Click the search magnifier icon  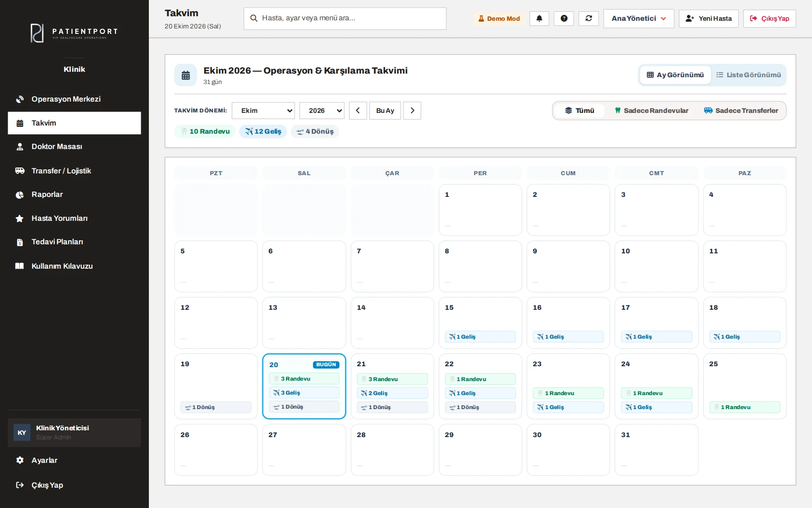[x=254, y=18]
